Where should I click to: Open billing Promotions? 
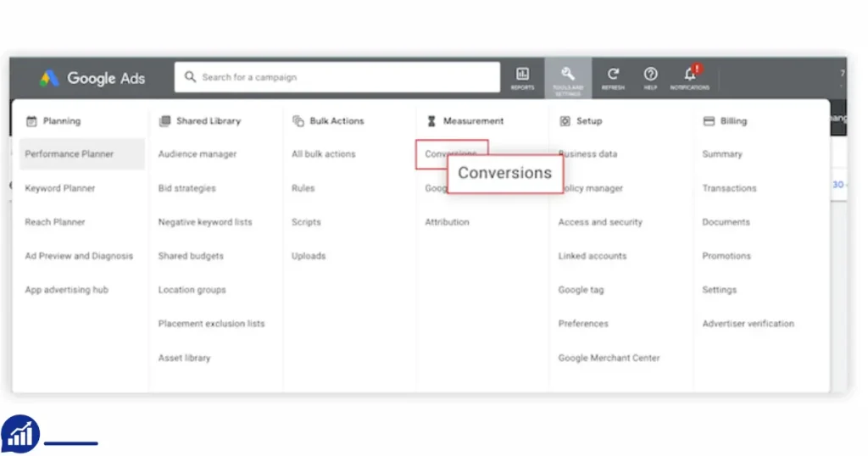click(x=726, y=256)
